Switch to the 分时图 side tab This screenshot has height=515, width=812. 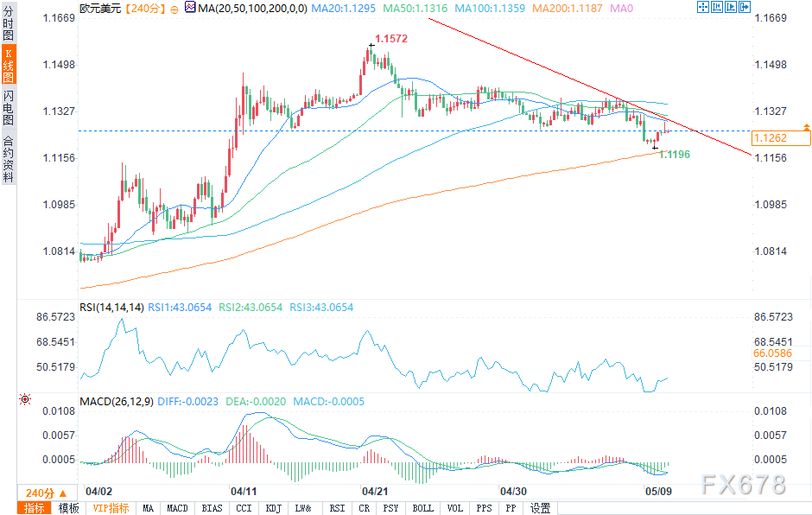click(x=8, y=24)
